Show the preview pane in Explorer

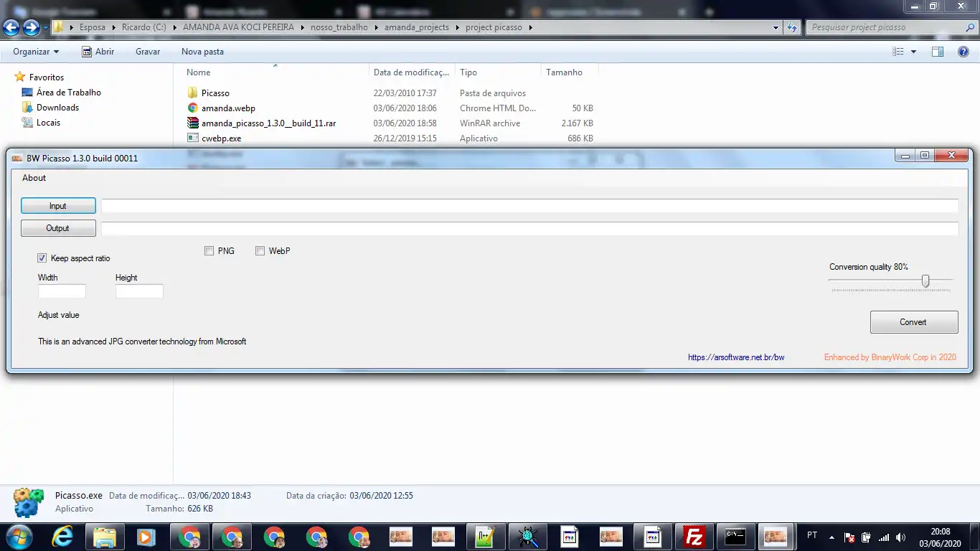(x=937, y=52)
